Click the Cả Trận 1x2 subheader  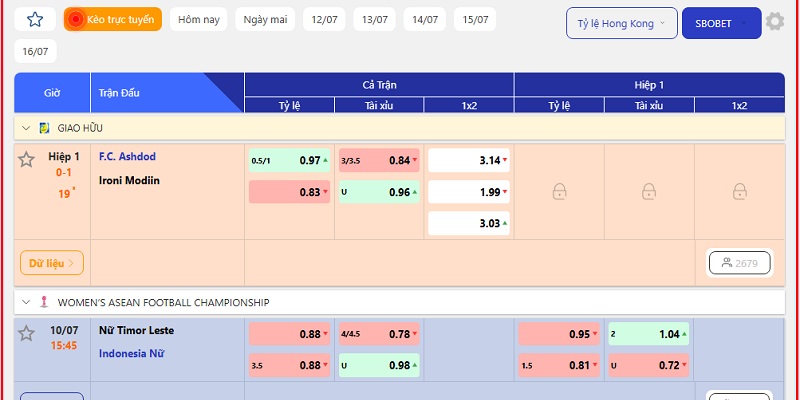[469, 106]
